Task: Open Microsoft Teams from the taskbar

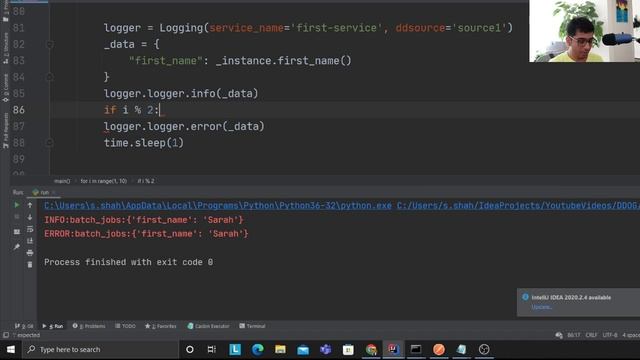Action: (325, 349)
